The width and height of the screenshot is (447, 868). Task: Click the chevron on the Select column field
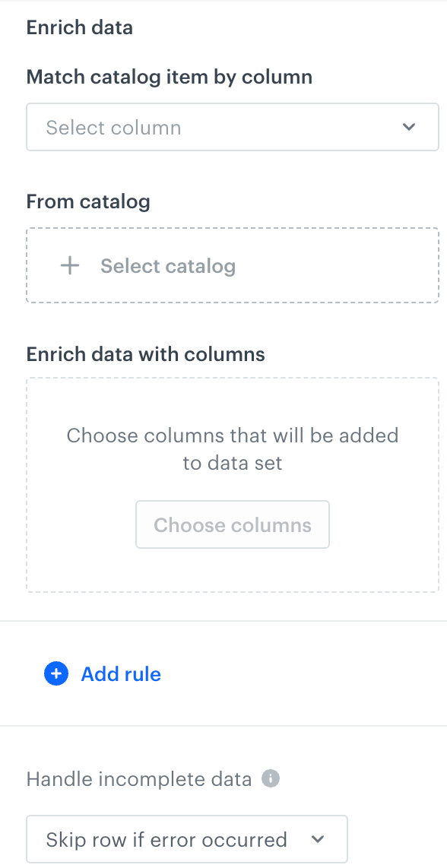click(x=409, y=127)
